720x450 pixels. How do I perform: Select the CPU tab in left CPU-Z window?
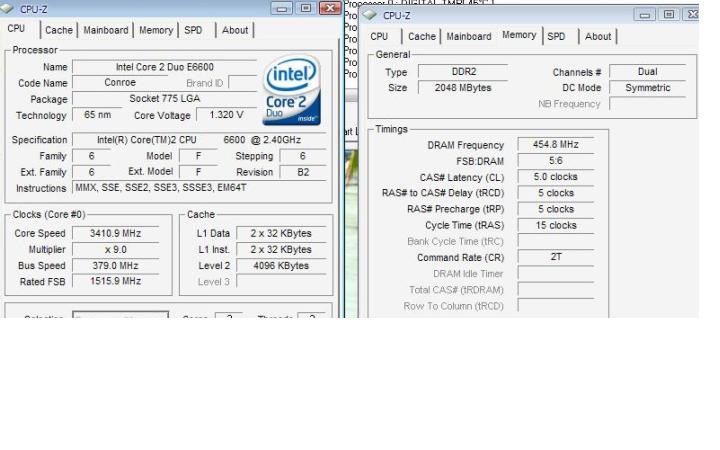tap(17, 28)
